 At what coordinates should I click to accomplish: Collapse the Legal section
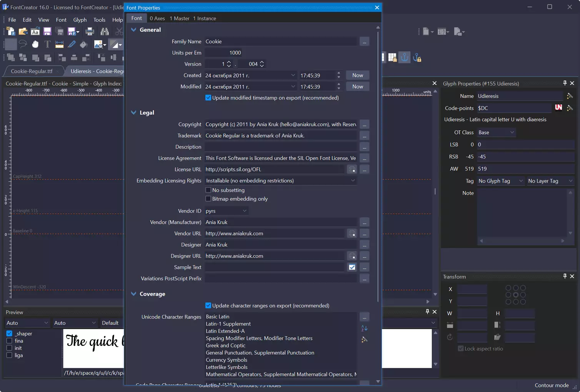[133, 113]
